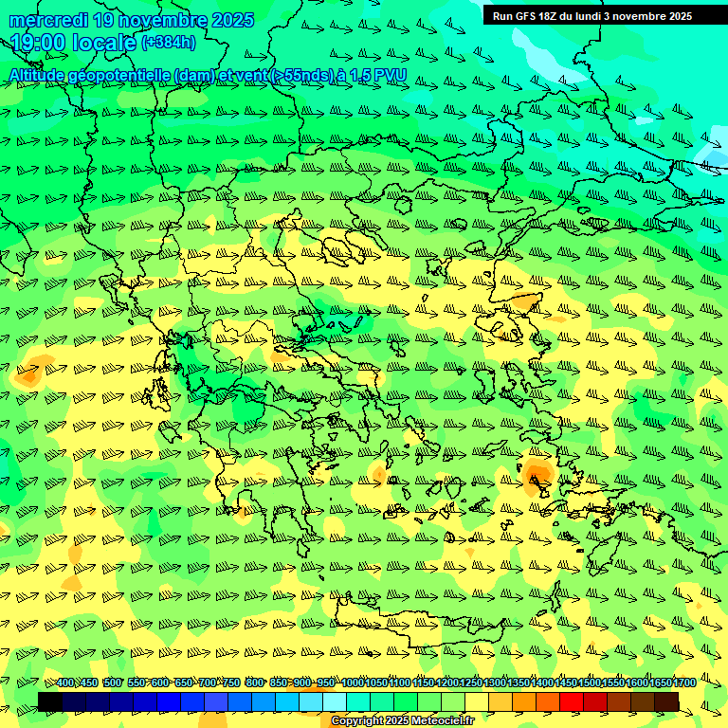Click the dark brown swatch at legend's right end

tap(666, 701)
